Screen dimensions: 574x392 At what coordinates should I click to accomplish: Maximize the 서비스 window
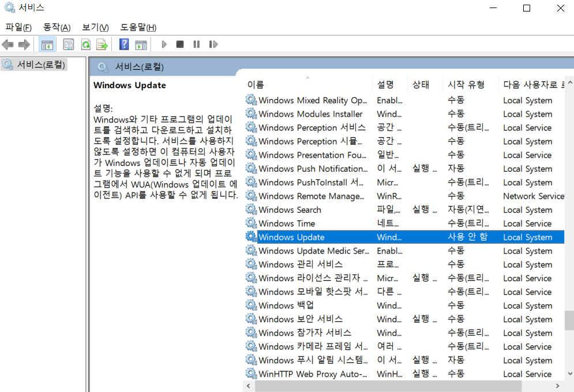tap(527, 8)
